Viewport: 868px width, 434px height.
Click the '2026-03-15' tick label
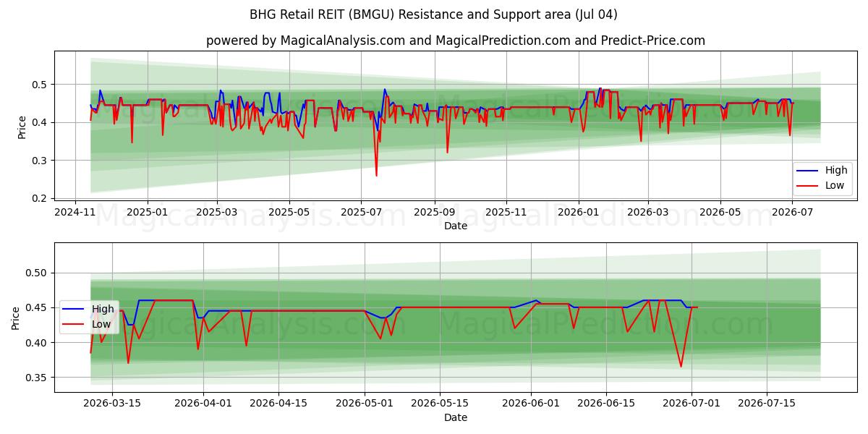click(112, 404)
